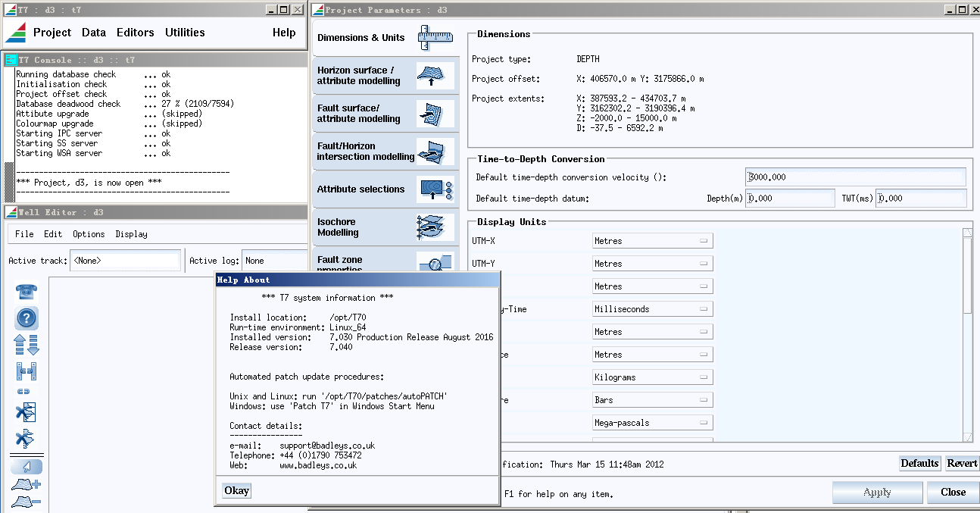Open the Metres dropdown below Milliseconds
The width and height of the screenshot is (980, 513).
[652, 332]
